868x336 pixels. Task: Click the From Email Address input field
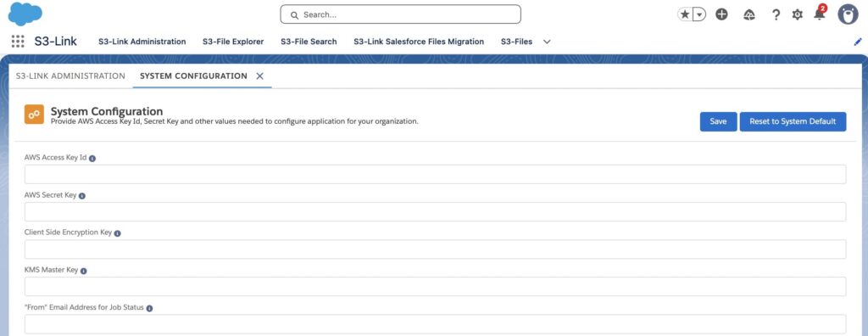click(435, 324)
